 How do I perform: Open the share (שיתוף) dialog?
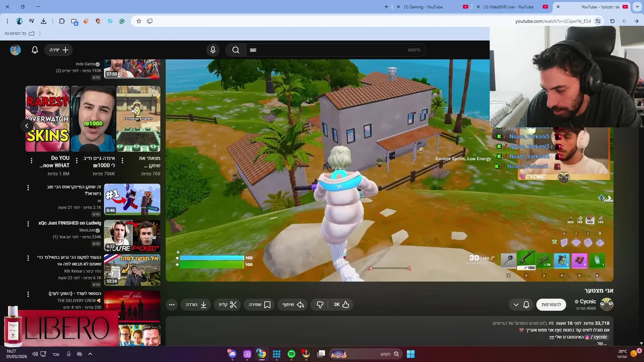click(293, 305)
